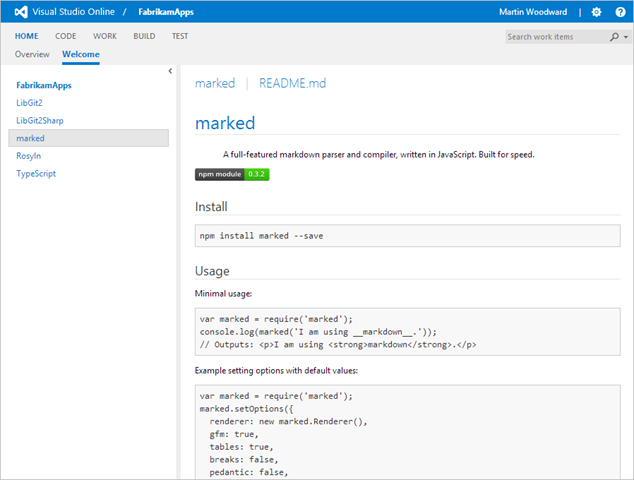The width and height of the screenshot is (634, 480).
Task: Open the settings gear icon
Action: [x=596, y=12]
